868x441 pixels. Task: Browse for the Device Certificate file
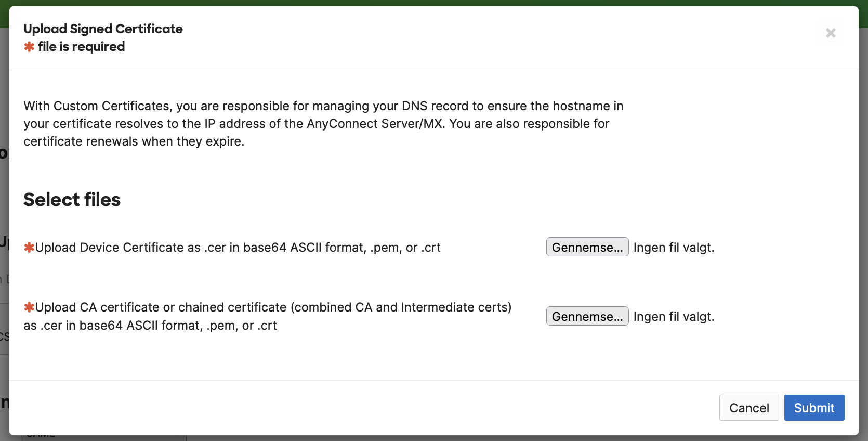click(587, 247)
